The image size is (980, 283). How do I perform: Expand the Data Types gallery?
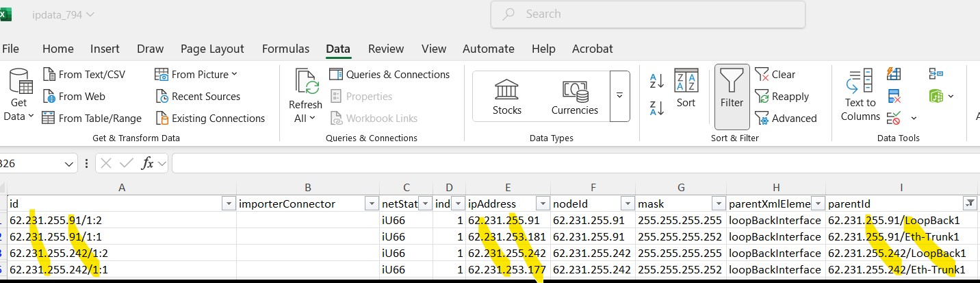(x=619, y=96)
